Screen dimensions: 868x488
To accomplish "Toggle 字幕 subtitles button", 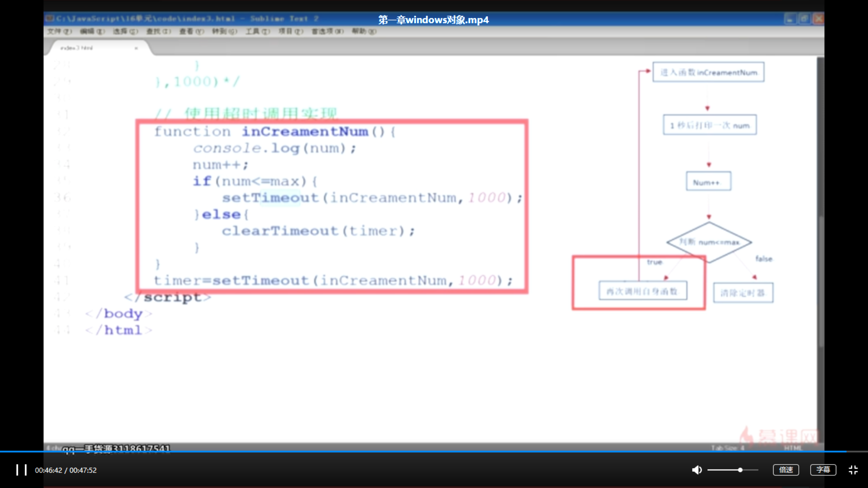I will (x=823, y=470).
